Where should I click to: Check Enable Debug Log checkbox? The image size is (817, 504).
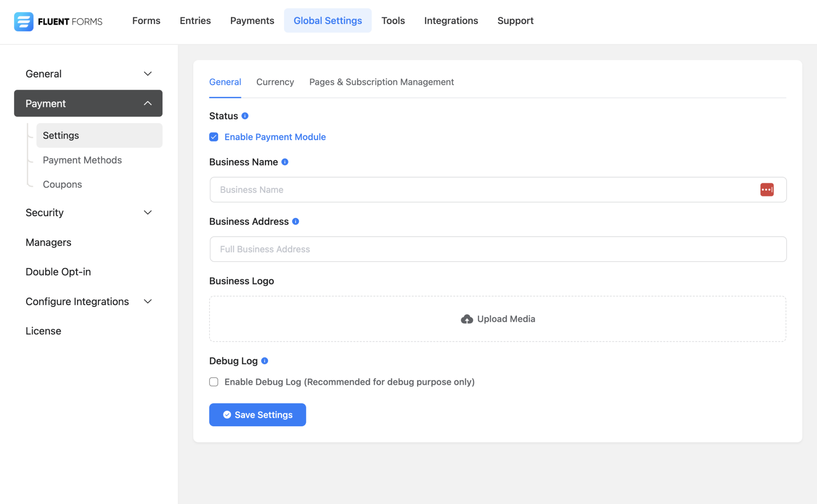point(214,382)
